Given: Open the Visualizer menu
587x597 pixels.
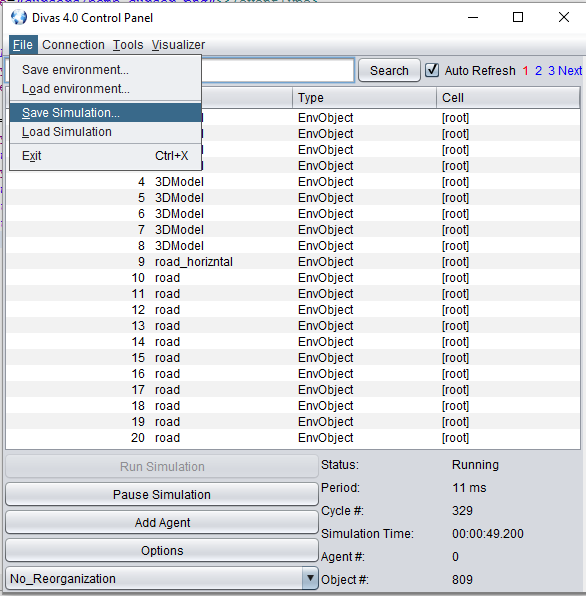Looking at the screenshot, I should coord(178,45).
